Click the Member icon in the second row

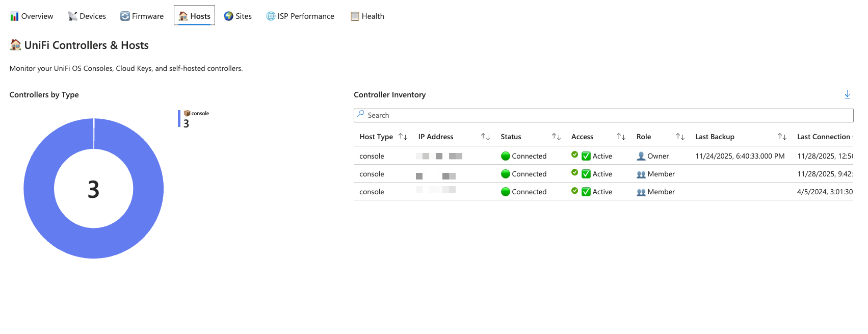click(x=641, y=174)
